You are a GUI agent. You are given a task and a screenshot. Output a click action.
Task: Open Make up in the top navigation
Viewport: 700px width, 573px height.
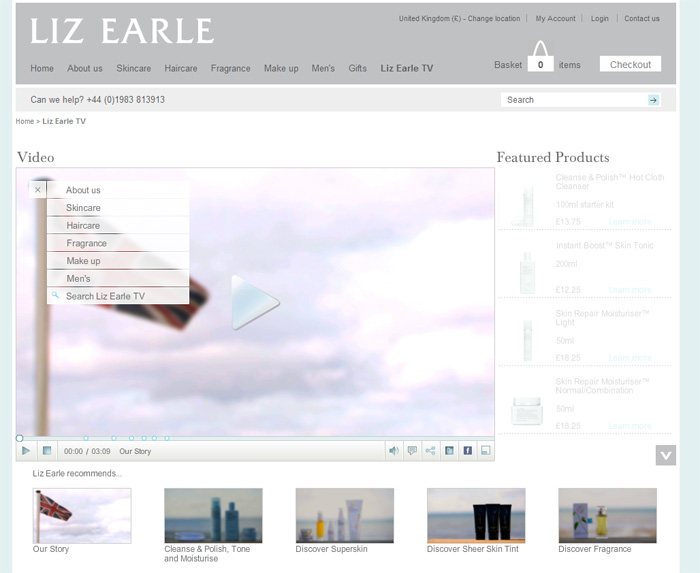(x=281, y=68)
